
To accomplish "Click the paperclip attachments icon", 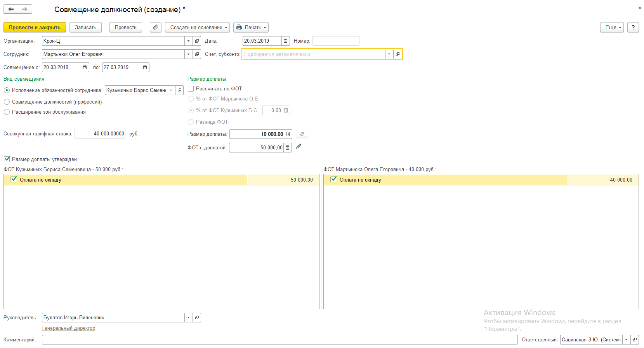I will click(x=155, y=28).
